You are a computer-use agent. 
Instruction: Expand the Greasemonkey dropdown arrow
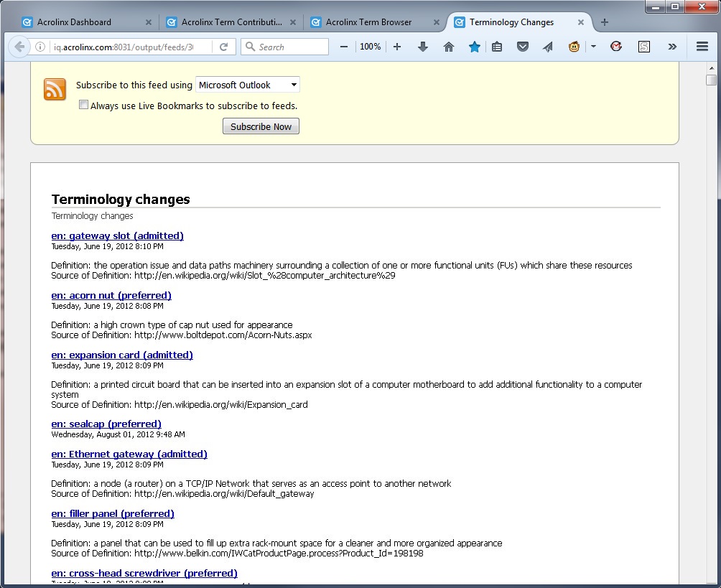point(593,47)
